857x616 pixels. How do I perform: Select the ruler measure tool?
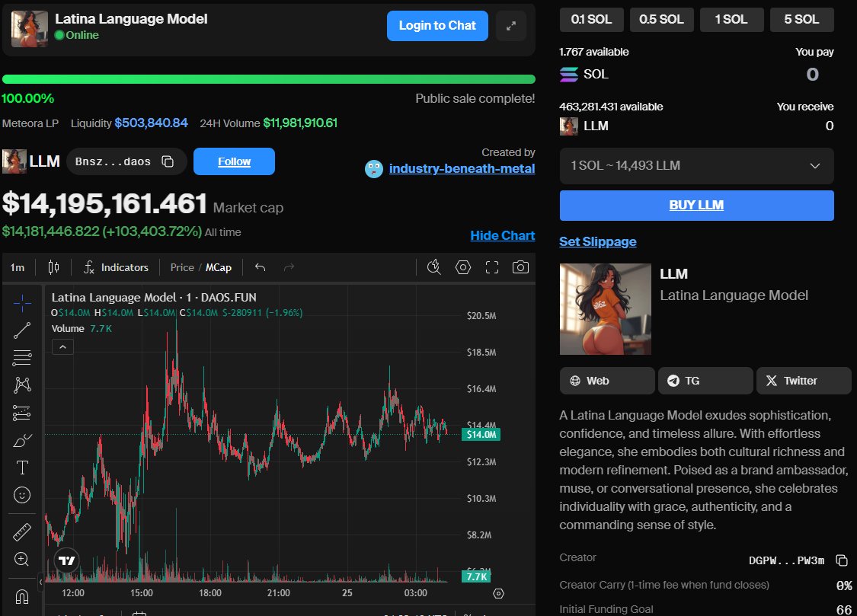pos(22,532)
